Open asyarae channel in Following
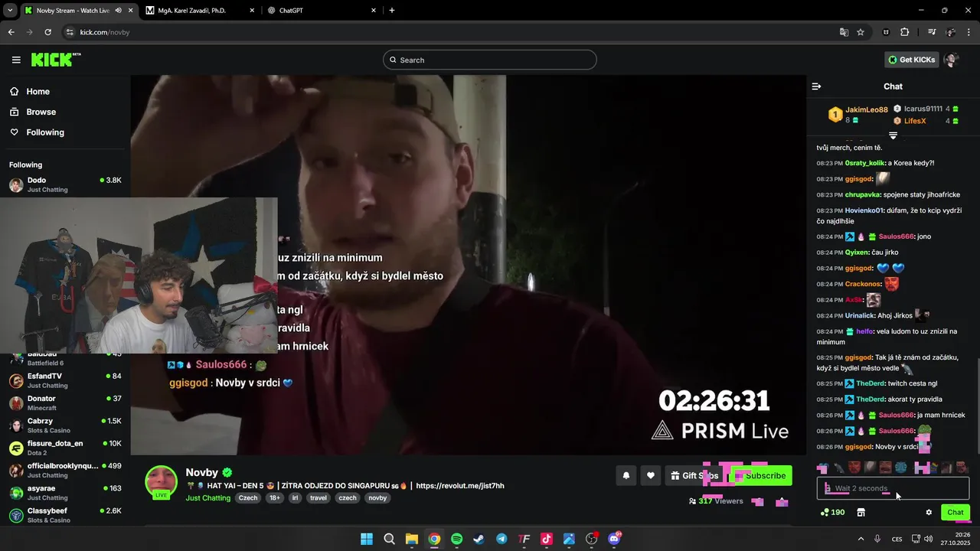 coord(65,493)
